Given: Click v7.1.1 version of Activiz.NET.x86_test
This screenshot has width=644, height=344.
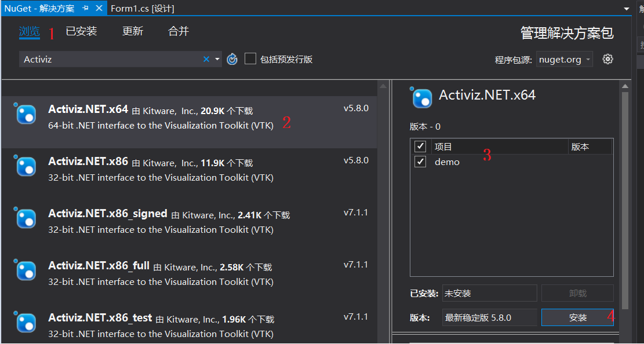Looking at the screenshot, I should pos(356,317).
